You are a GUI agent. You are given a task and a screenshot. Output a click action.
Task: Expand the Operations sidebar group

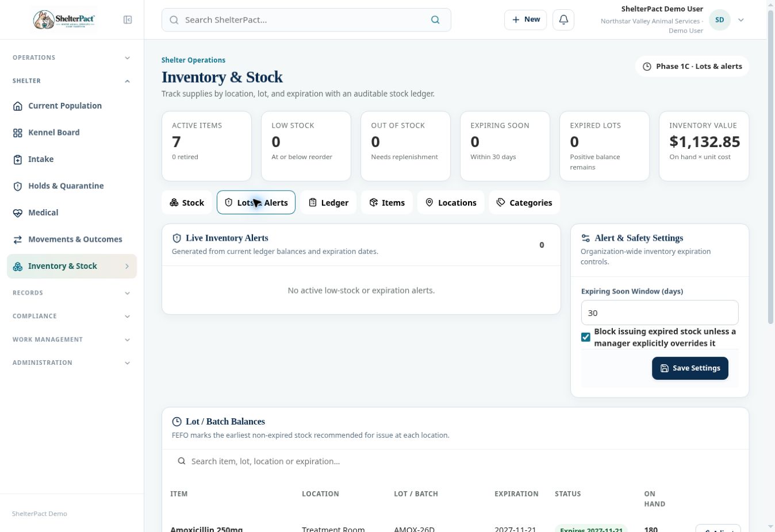coord(72,57)
